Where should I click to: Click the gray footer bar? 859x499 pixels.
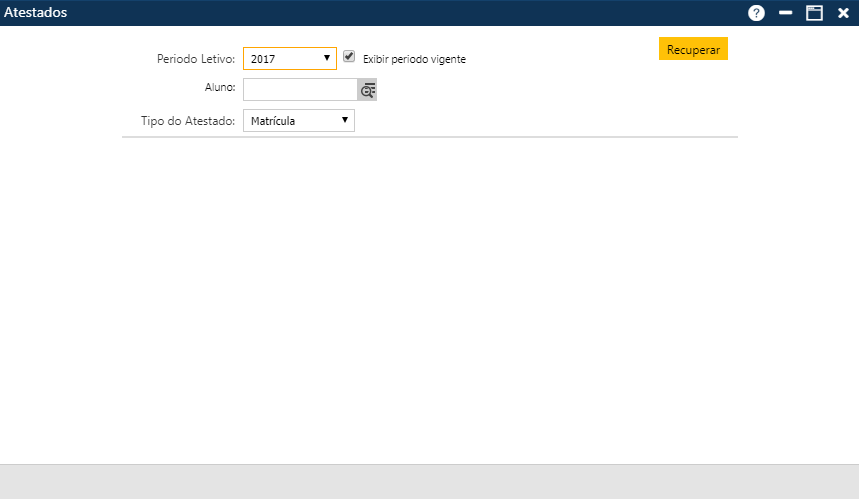[429, 481]
